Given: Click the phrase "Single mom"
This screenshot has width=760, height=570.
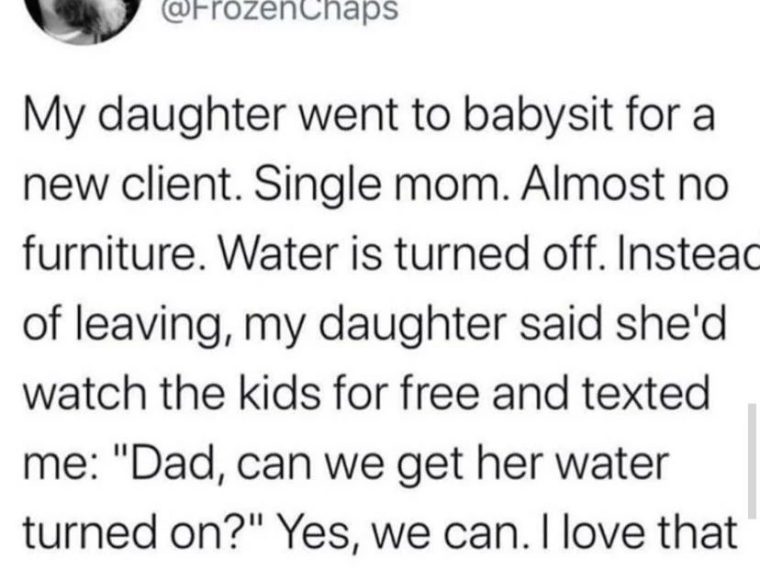Looking at the screenshot, I should pyautogui.click(x=377, y=187).
